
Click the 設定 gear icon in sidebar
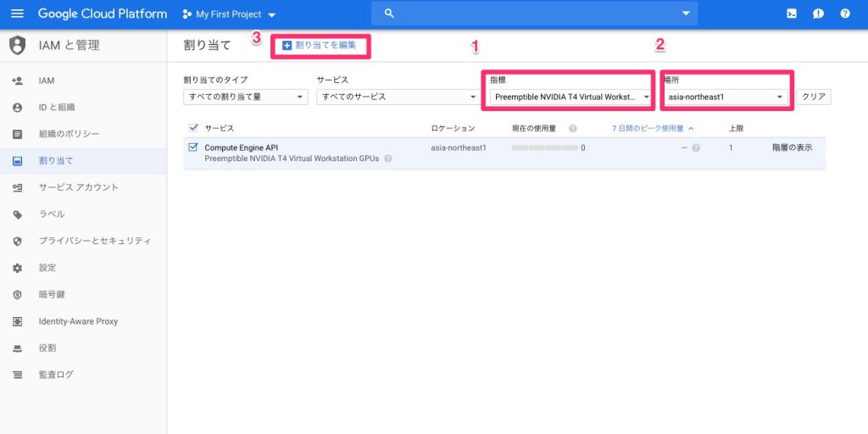click(x=17, y=268)
